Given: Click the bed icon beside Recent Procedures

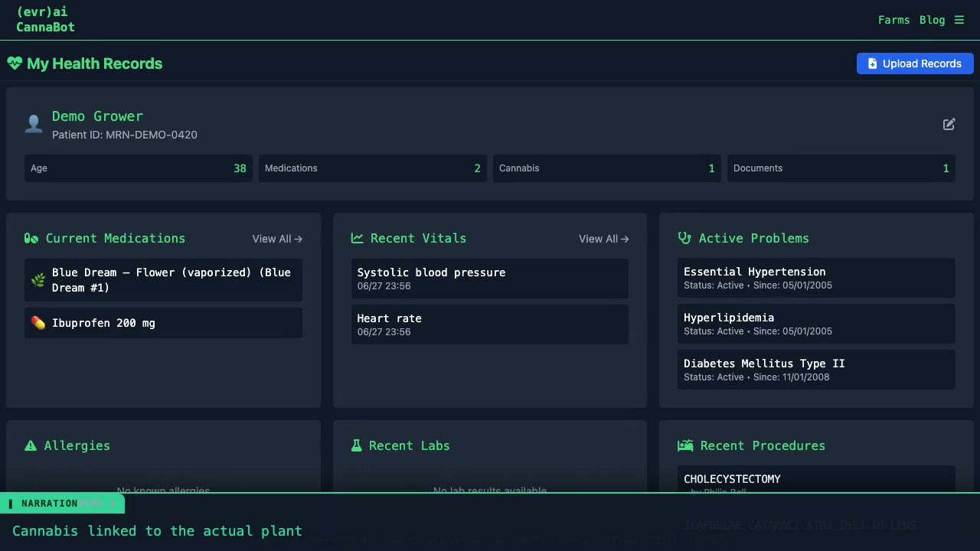Looking at the screenshot, I should pos(685,445).
